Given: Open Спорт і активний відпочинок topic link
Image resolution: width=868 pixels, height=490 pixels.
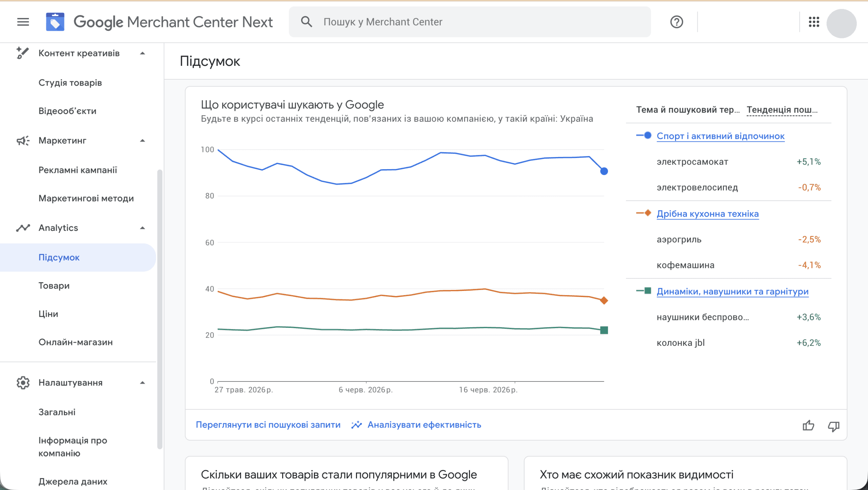Looking at the screenshot, I should pos(721,136).
